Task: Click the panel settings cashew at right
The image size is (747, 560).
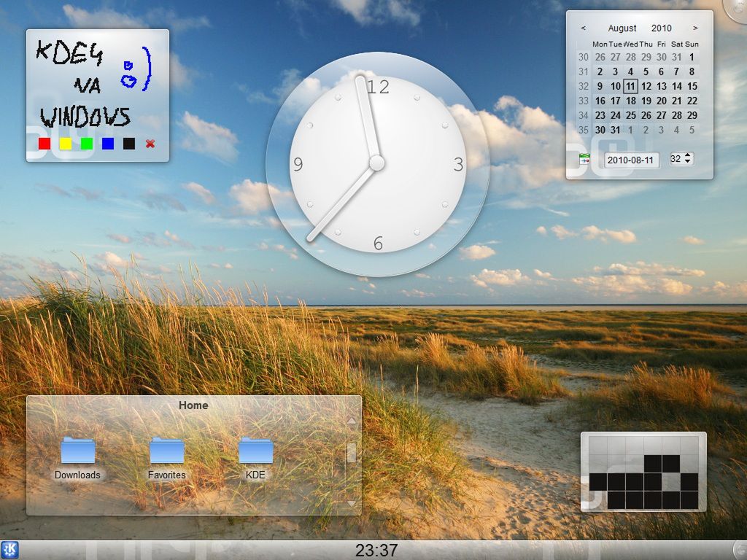Action: coord(741,551)
